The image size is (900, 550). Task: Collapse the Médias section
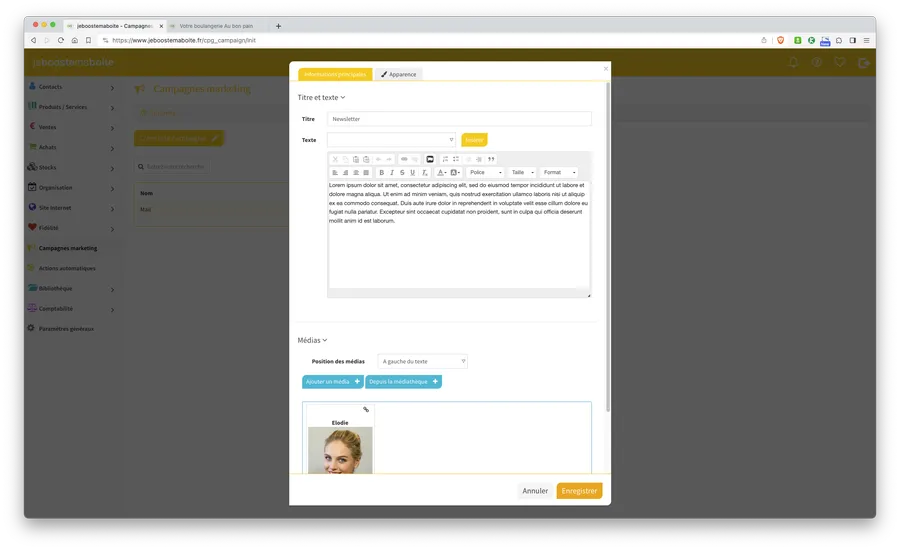(x=312, y=340)
